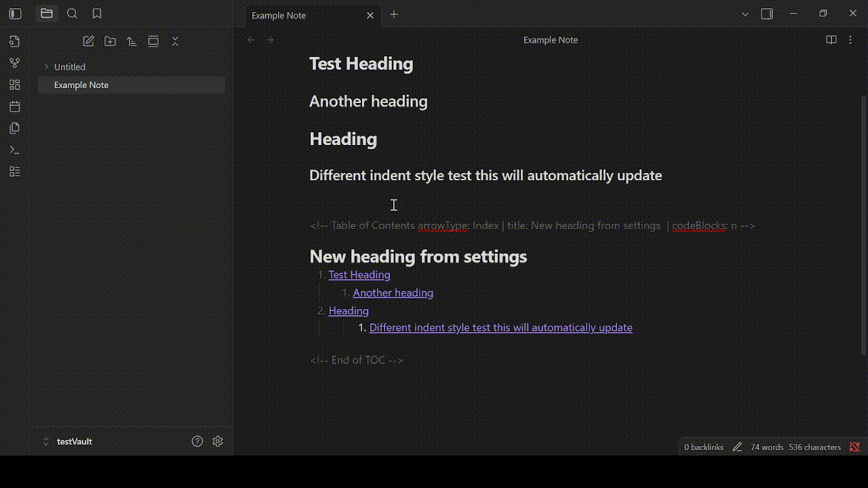
Task: Open a new tab with plus
Action: pos(394,14)
